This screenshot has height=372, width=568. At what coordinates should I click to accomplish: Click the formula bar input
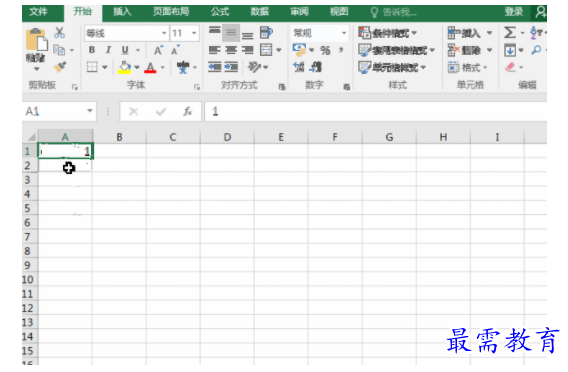tap(376, 112)
